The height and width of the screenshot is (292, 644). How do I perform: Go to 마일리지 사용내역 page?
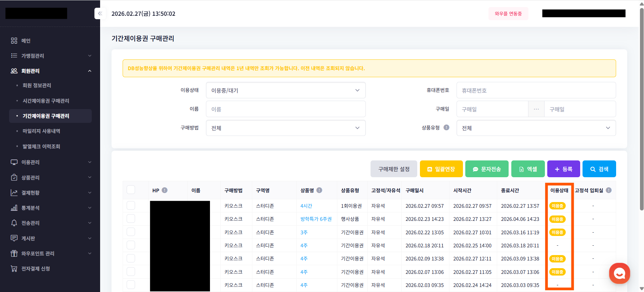pyautogui.click(x=41, y=131)
